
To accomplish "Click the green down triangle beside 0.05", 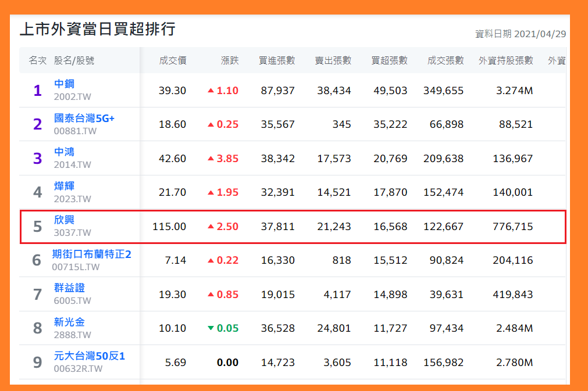I will coord(211,328).
